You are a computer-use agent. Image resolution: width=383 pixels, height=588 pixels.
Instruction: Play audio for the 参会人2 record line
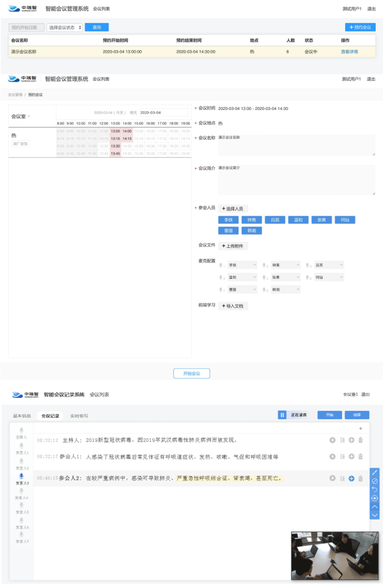coord(333,478)
